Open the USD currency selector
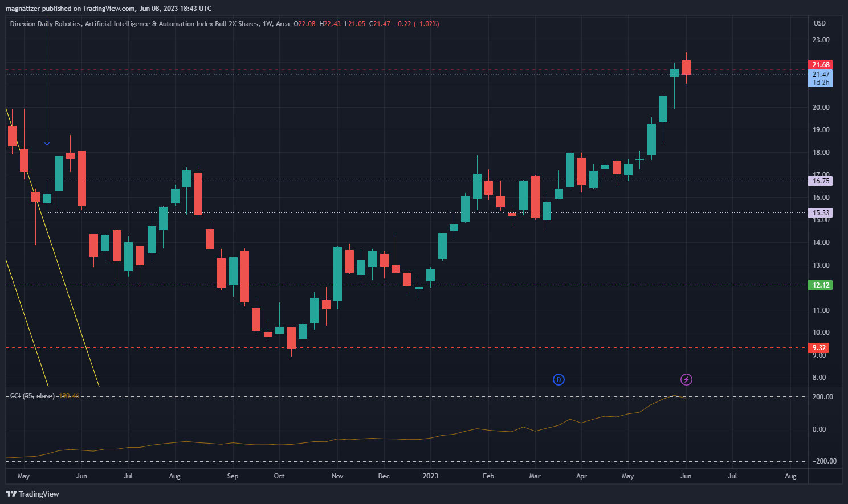This screenshot has width=848, height=504. [820, 23]
